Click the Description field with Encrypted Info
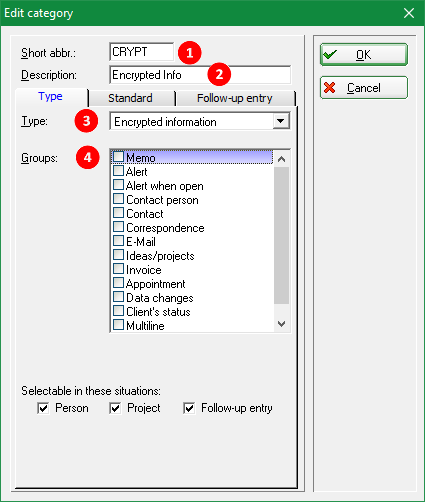 [x=200, y=75]
